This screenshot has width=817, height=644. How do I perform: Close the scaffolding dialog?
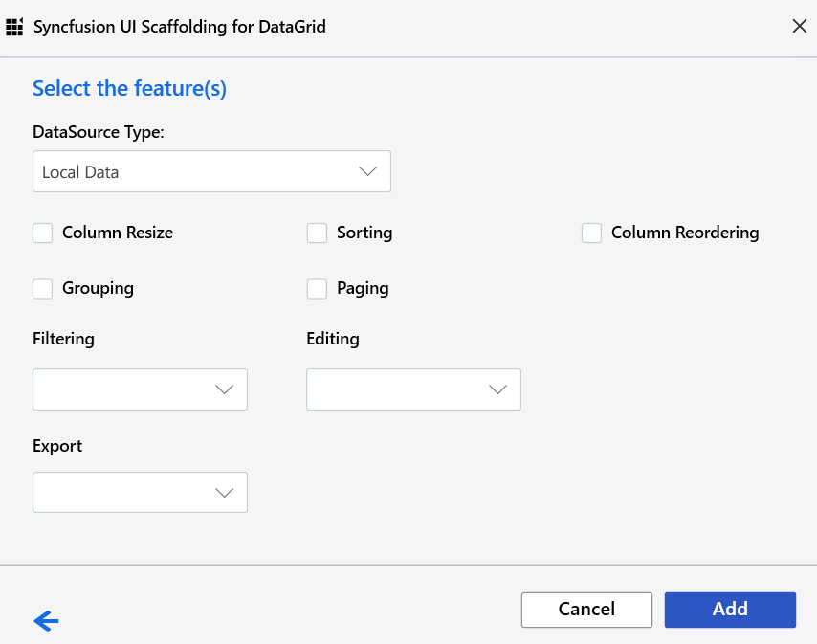[800, 26]
